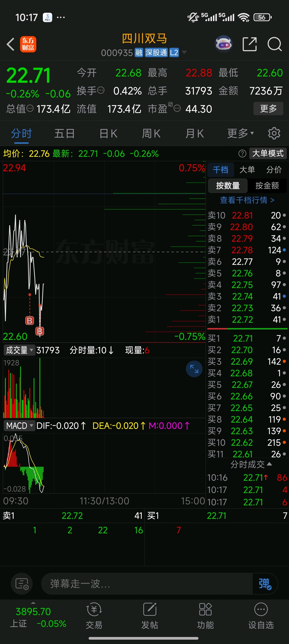Viewport: 289px width, 644px height.
Task: Switch to the 日K tab
Action: click(108, 133)
